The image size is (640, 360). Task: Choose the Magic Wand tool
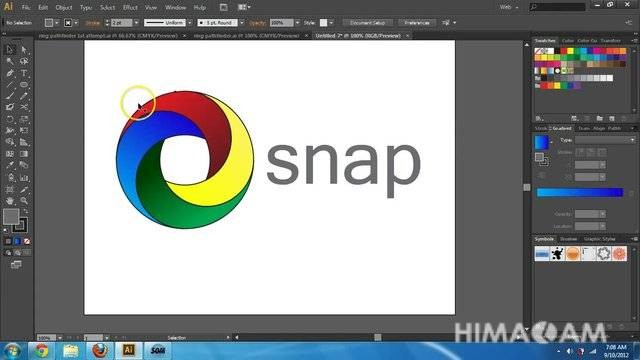(x=10, y=61)
